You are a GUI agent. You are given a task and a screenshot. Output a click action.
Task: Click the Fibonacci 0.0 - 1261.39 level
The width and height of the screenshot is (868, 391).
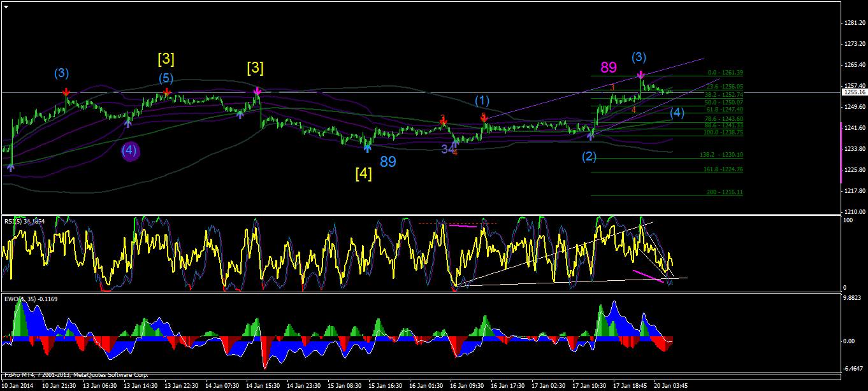(725, 73)
